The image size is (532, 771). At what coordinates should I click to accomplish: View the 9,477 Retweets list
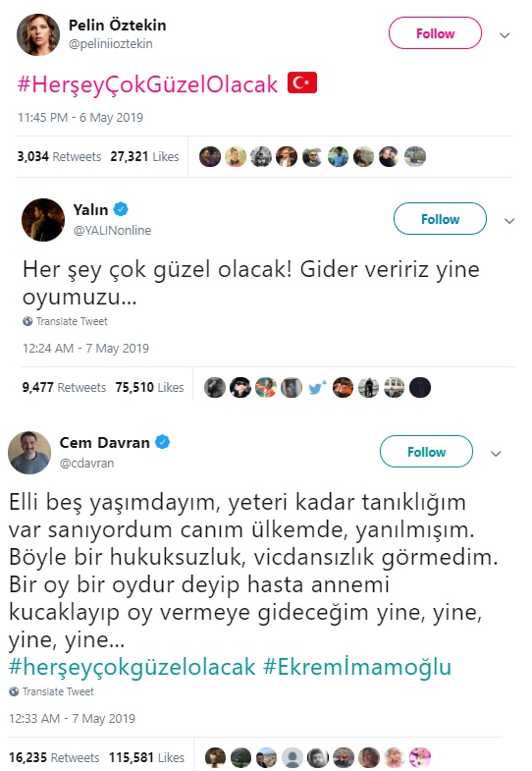64,388
